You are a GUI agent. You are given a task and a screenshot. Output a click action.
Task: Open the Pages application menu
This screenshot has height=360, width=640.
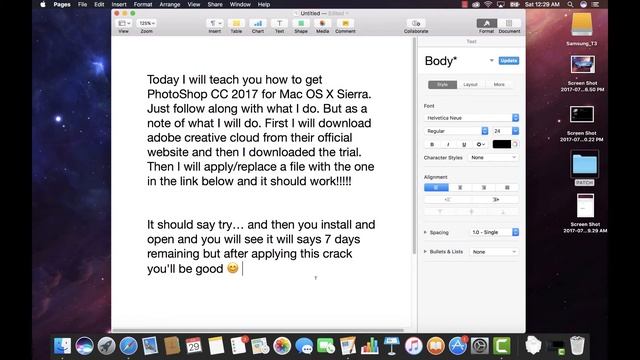pos(62,4)
